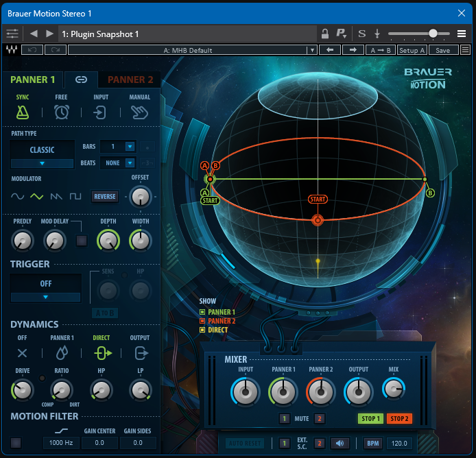This screenshot has height=458, width=476.
Task: Click the Save preset button
Action: coord(443,50)
